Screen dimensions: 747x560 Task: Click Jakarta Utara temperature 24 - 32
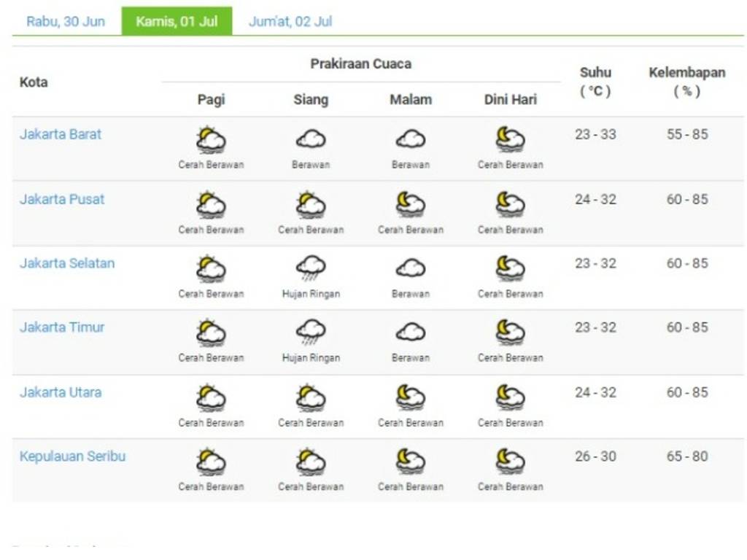tap(595, 392)
